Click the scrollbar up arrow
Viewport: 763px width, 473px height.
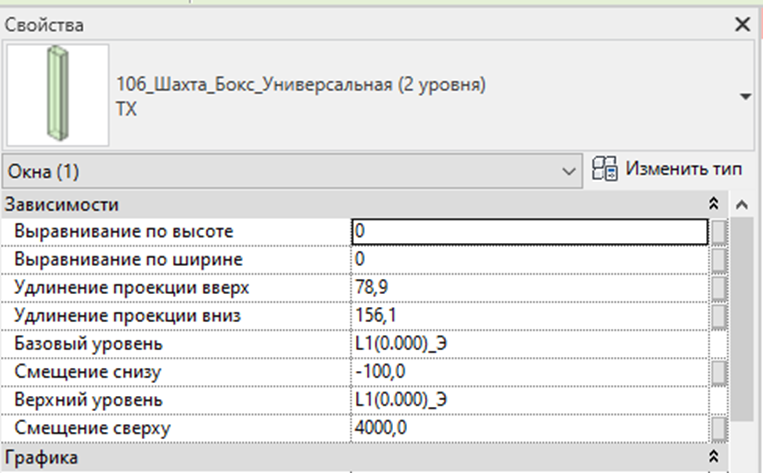742,205
